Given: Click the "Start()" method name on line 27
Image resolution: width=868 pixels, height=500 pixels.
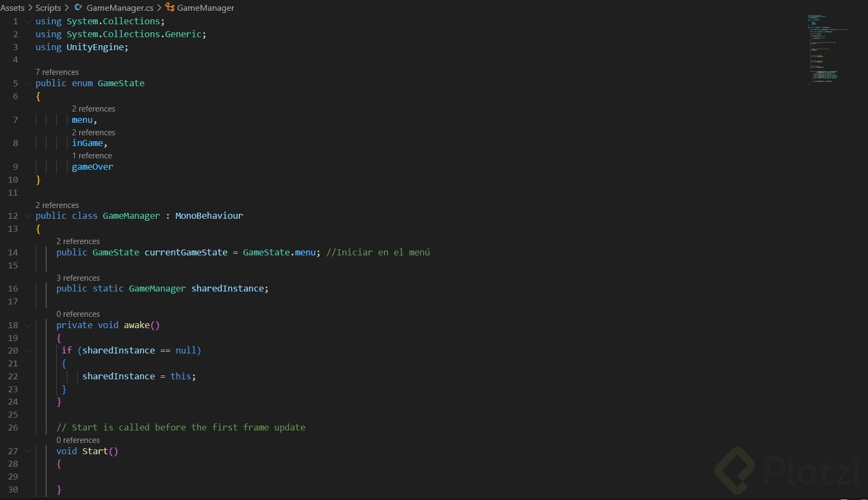Looking at the screenshot, I should pyautogui.click(x=100, y=452).
